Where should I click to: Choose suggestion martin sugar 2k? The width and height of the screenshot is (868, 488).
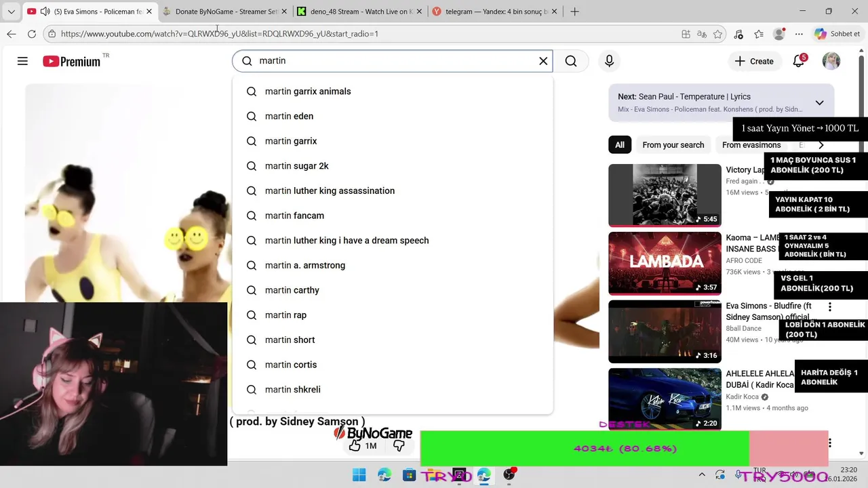393,166
